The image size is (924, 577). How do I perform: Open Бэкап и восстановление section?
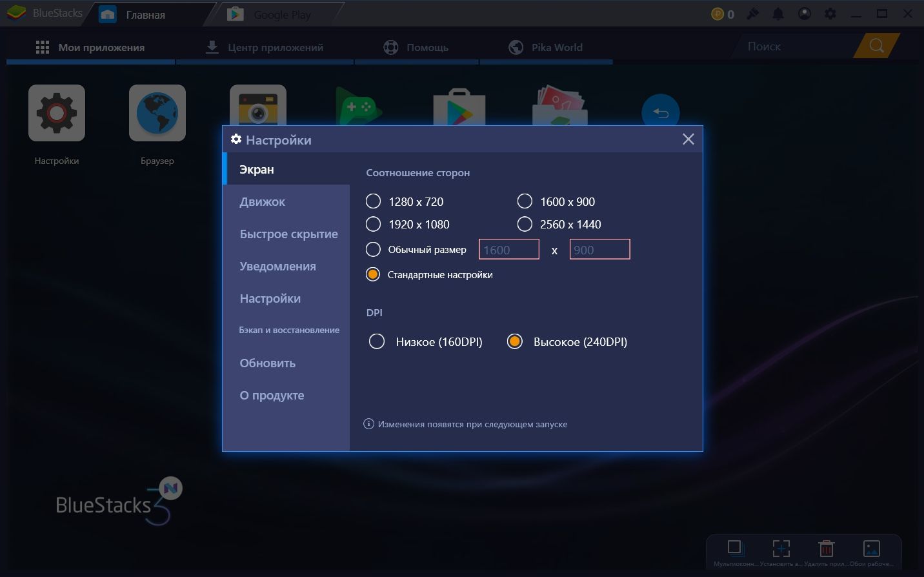286,330
